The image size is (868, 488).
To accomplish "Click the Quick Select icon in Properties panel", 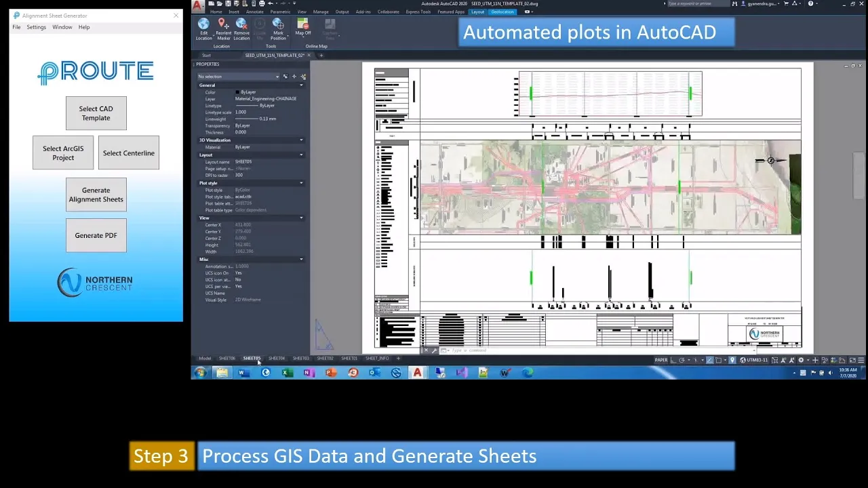I will click(303, 77).
